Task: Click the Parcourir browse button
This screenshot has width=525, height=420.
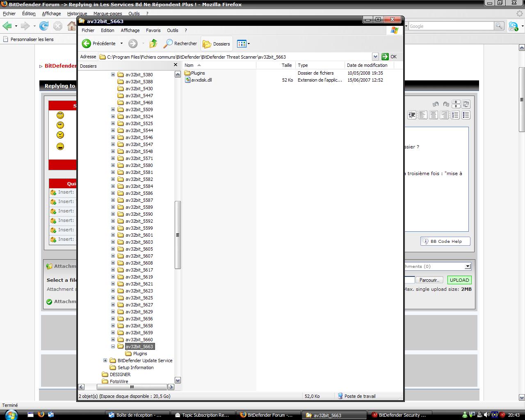Action: tap(429, 280)
